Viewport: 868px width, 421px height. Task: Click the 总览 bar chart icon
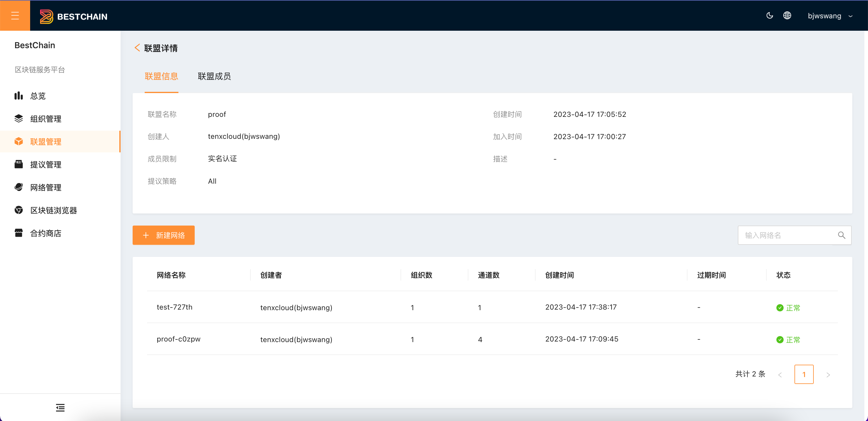click(18, 96)
